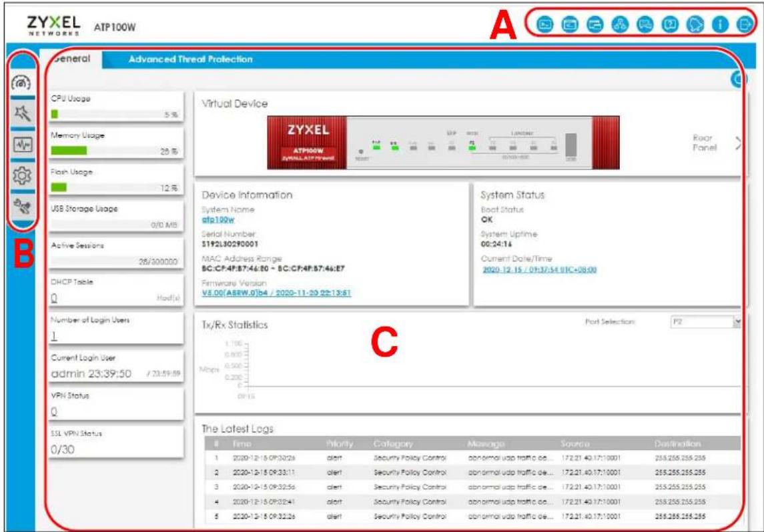Click the bell notification icon
Viewport: 764px width, 532px height.
[695, 24]
